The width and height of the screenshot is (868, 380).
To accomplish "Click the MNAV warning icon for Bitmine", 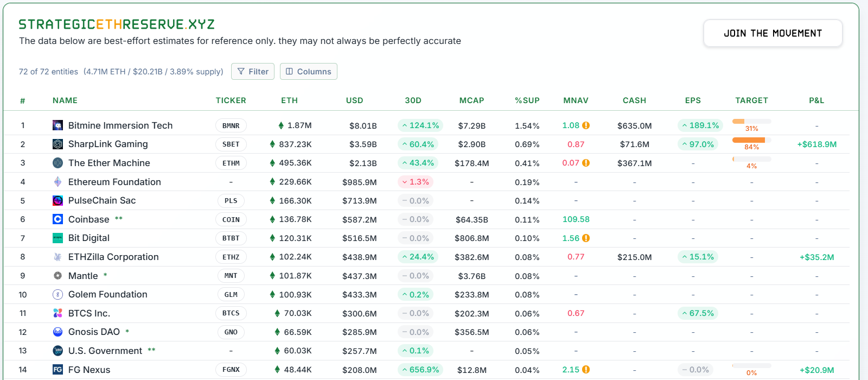I will click(586, 125).
